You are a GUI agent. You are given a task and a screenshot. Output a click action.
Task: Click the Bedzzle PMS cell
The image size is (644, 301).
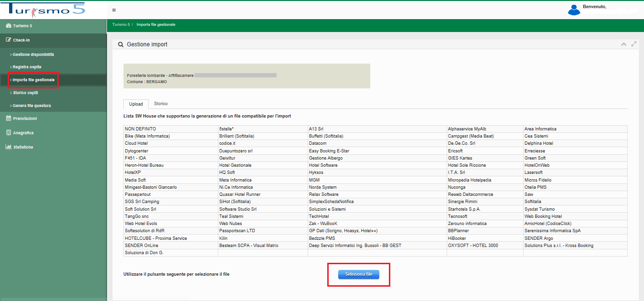377,238
